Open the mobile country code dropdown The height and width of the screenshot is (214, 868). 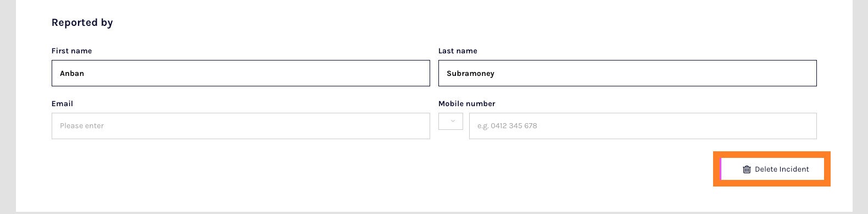(450, 121)
